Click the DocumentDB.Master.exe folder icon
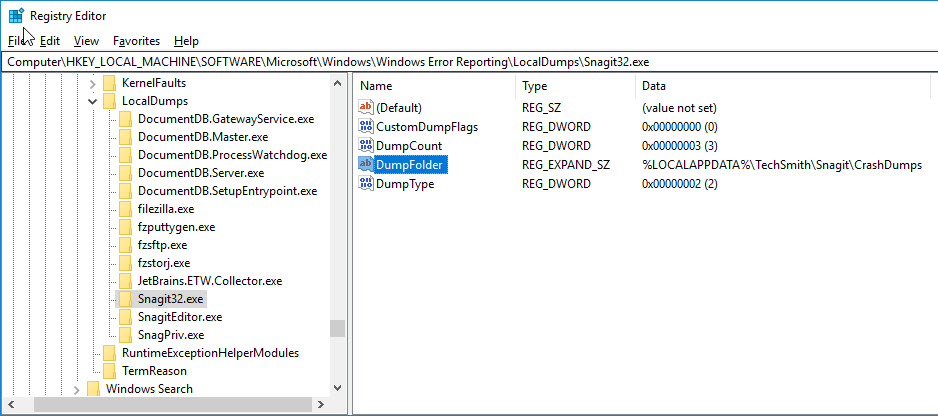Screen dimensions: 938x416 pyautogui.click(x=125, y=137)
